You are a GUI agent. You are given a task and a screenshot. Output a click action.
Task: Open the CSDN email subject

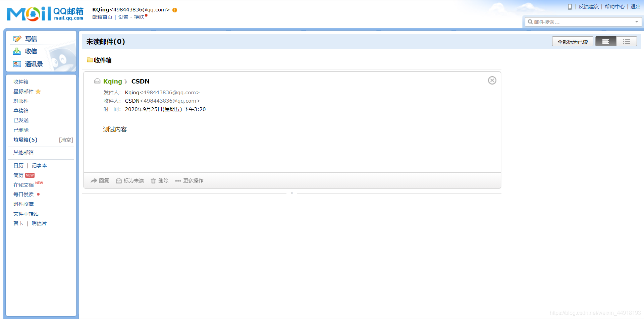click(141, 82)
